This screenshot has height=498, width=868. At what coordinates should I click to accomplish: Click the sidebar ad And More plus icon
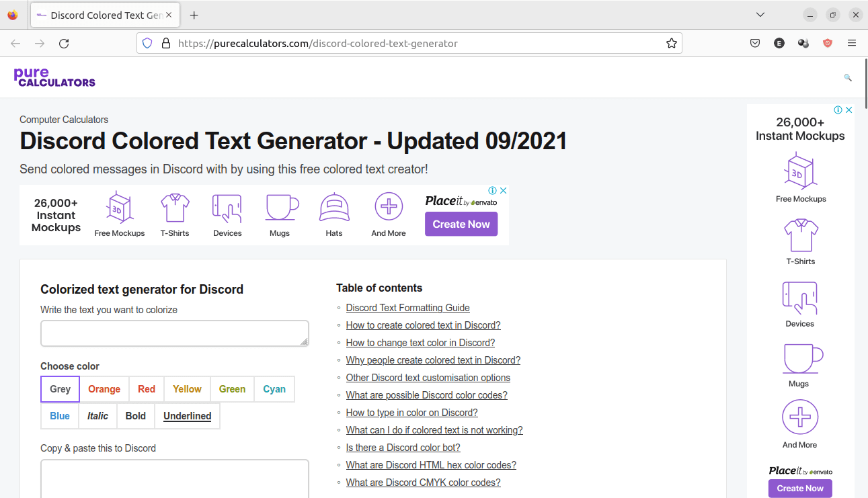pyautogui.click(x=800, y=417)
